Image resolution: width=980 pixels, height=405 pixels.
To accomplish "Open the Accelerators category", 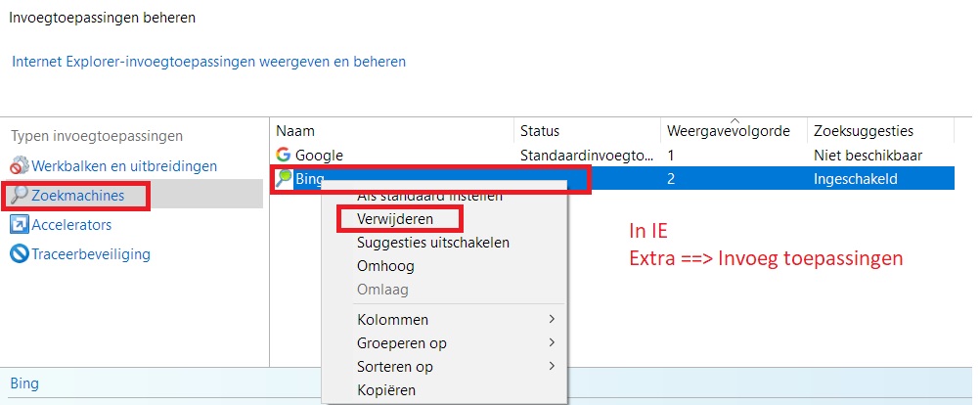I will tap(71, 224).
